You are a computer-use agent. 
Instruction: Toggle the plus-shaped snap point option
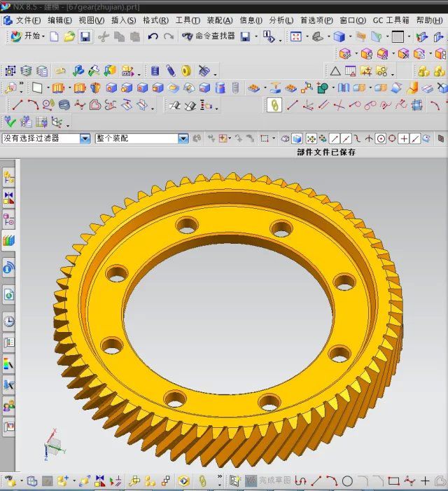coord(404,139)
